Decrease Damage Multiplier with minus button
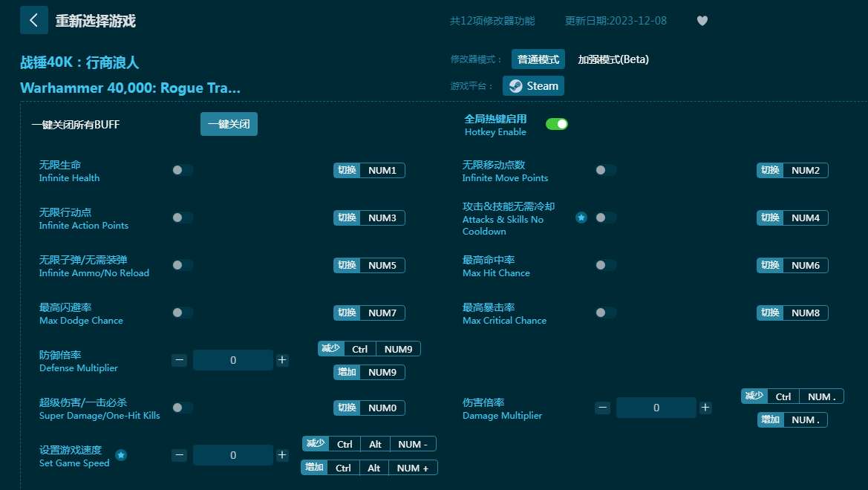Screen dimensions: 868x490 tap(603, 408)
